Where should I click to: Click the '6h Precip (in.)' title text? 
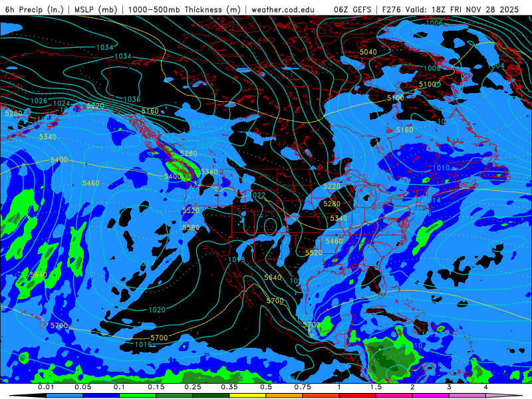[x=35, y=9]
